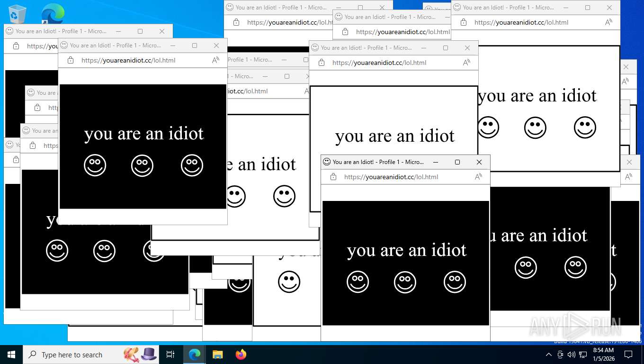Click the Read aloud icon in the frontmost bottom-center window
This screenshot has width=644, height=364.
(478, 177)
